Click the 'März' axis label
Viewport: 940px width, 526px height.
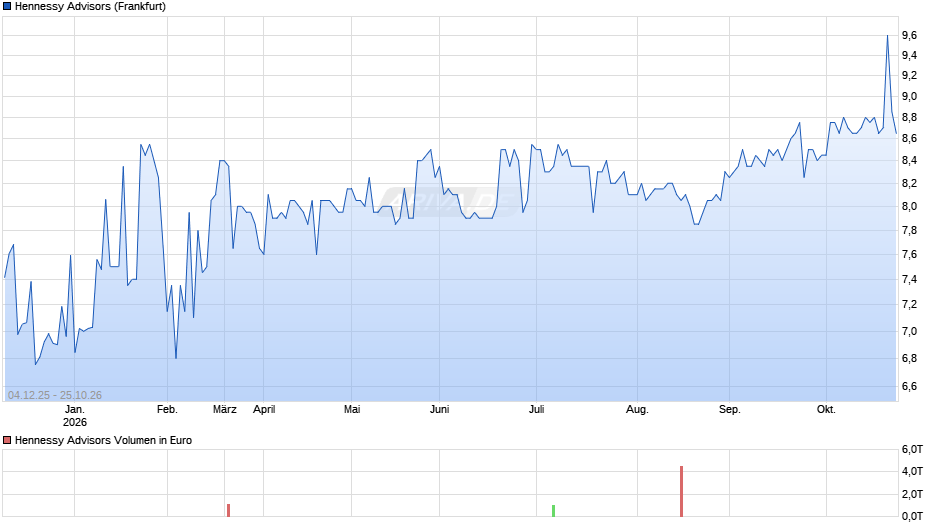pos(225,410)
